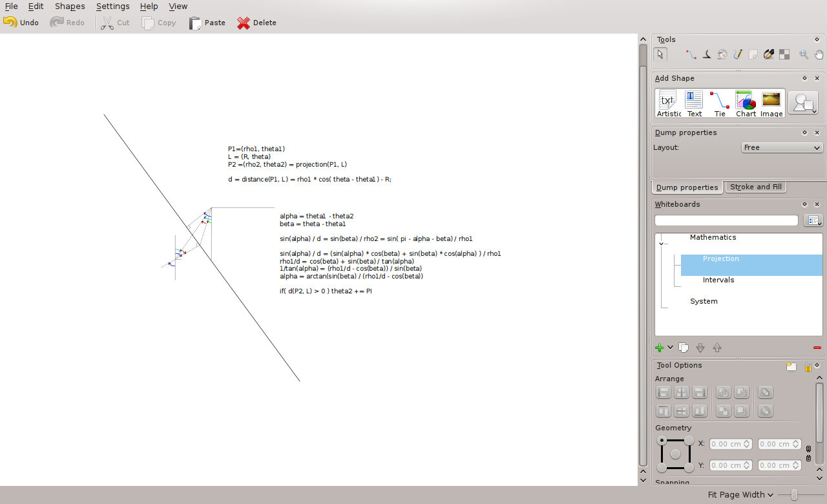This screenshot has height=504, width=827.
Task: Open dropdown arrow next to add whiteboard
Action: coord(670,348)
